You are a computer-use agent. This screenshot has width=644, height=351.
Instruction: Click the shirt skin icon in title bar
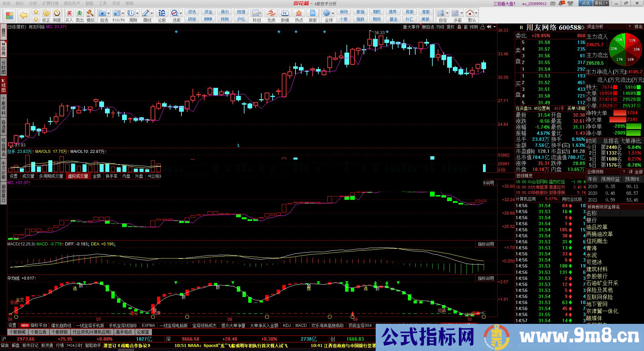tap(571, 3)
